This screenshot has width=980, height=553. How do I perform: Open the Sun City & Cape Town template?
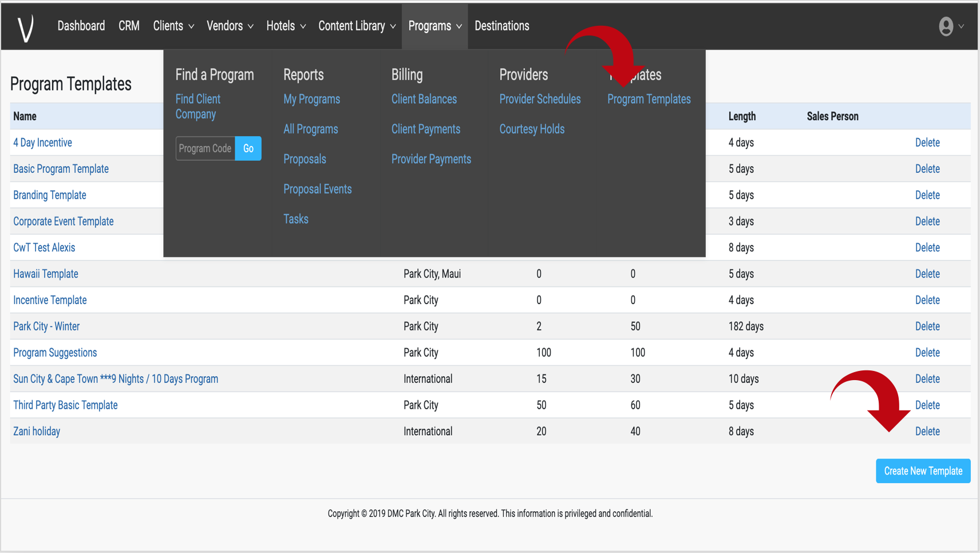(116, 379)
